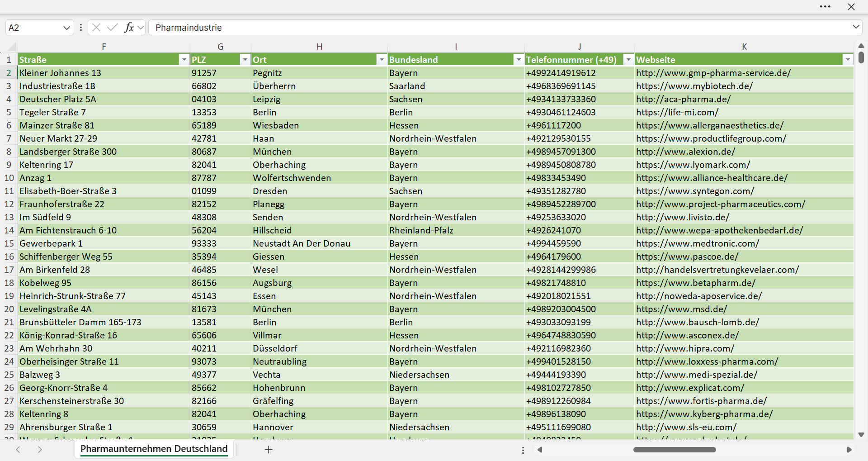The height and width of the screenshot is (461, 868).
Task: Go to previous sheet with left arrow
Action: click(x=18, y=450)
